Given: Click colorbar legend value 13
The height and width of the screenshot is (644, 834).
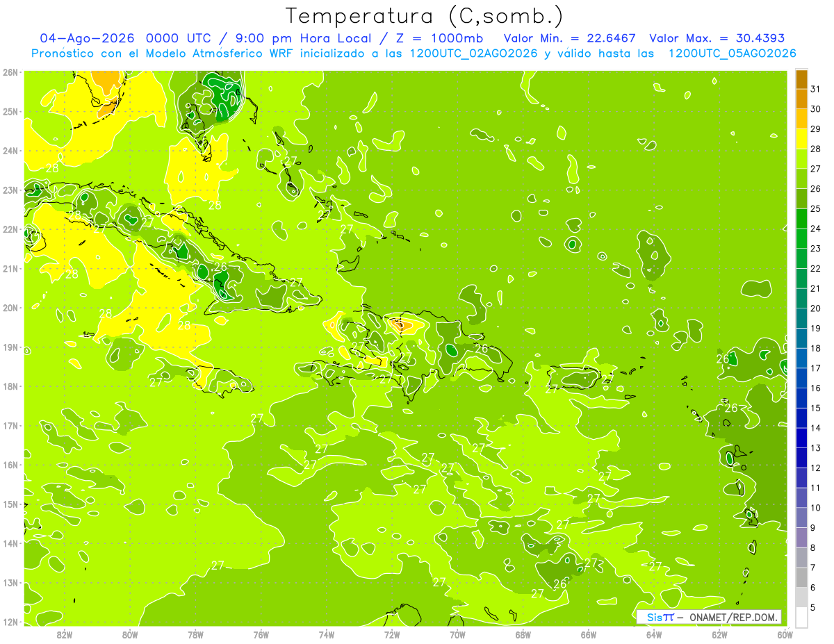Looking at the screenshot, I should (815, 448).
